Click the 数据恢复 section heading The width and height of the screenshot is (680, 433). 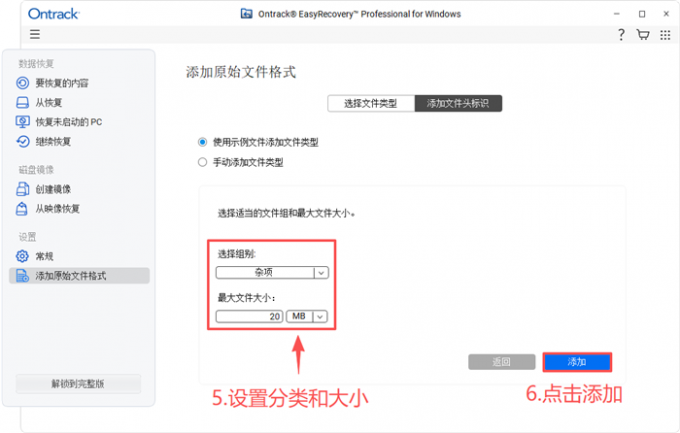click(x=36, y=64)
